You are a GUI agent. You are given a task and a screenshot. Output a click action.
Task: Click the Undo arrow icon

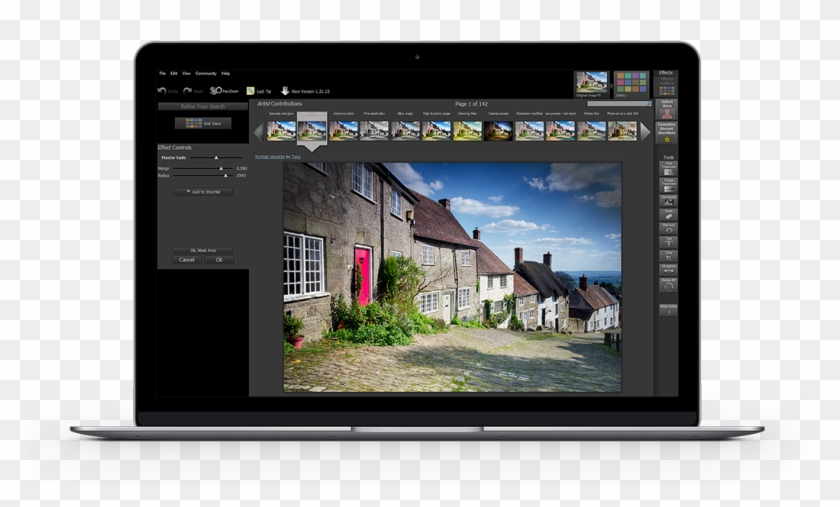162,91
